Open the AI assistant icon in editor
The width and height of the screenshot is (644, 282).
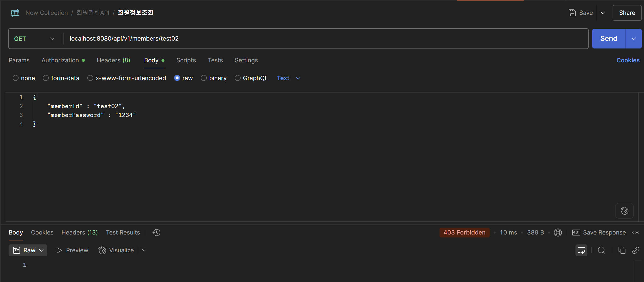coord(624,211)
